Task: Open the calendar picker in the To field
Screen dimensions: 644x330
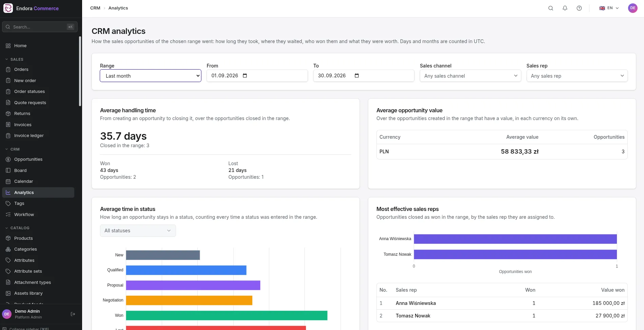Action: pos(356,76)
